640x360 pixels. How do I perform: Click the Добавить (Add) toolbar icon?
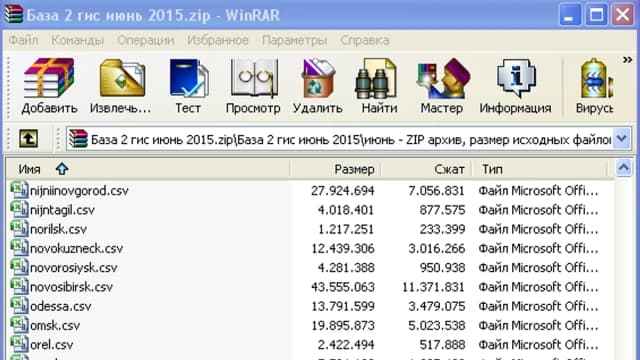coord(49,78)
